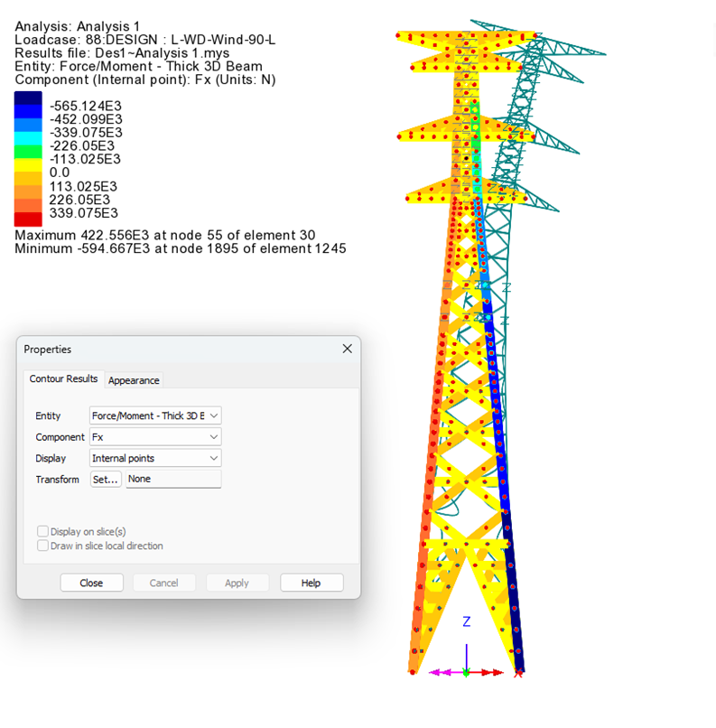Toggle the Display on slice(s) checkbox
Image resolution: width=716 pixels, height=728 pixels.
(42, 531)
